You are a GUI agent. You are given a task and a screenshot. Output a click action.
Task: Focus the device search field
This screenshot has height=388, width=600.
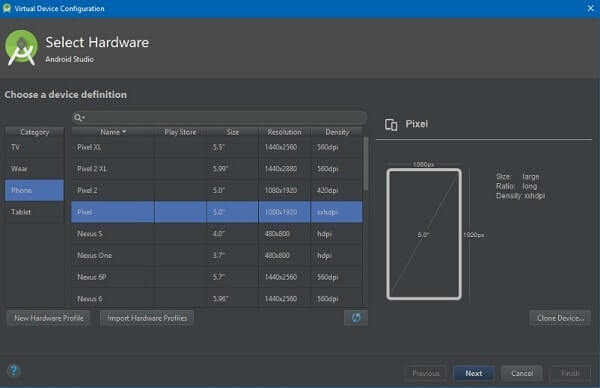click(x=220, y=117)
